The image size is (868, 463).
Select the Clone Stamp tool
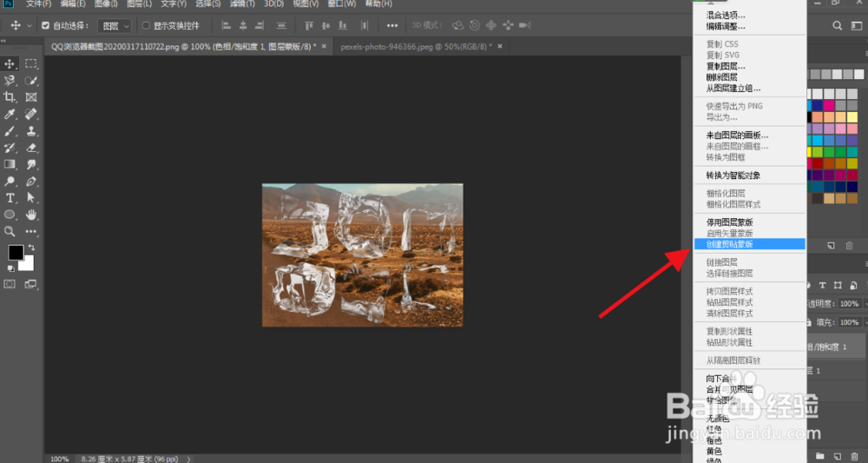tap(31, 131)
